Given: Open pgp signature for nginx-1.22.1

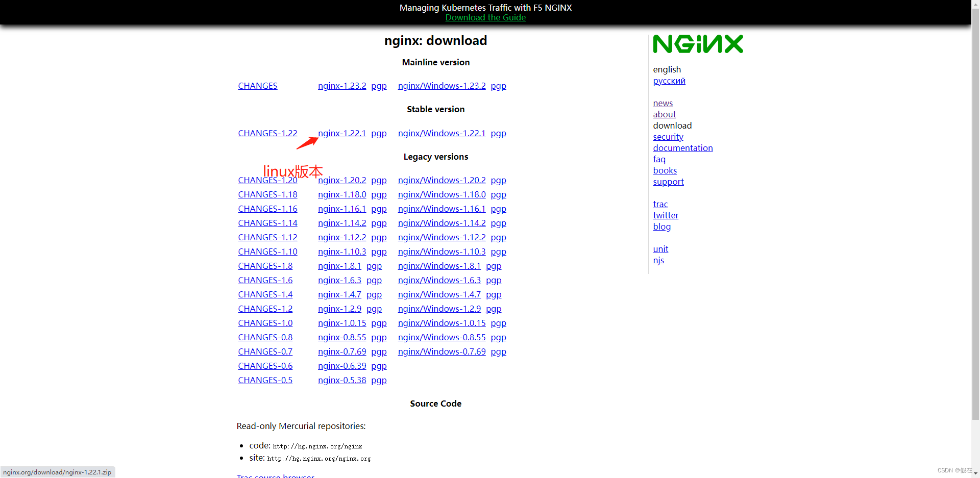Looking at the screenshot, I should pyautogui.click(x=379, y=133).
